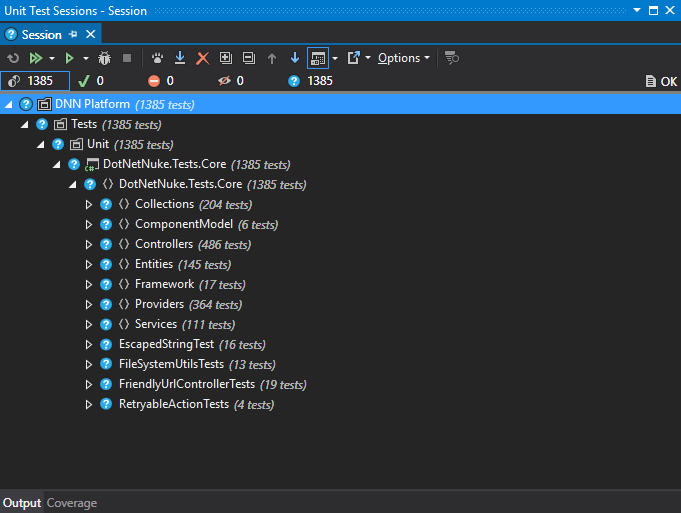Expand the FriendlyUrlControllerTests class

tap(89, 384)
